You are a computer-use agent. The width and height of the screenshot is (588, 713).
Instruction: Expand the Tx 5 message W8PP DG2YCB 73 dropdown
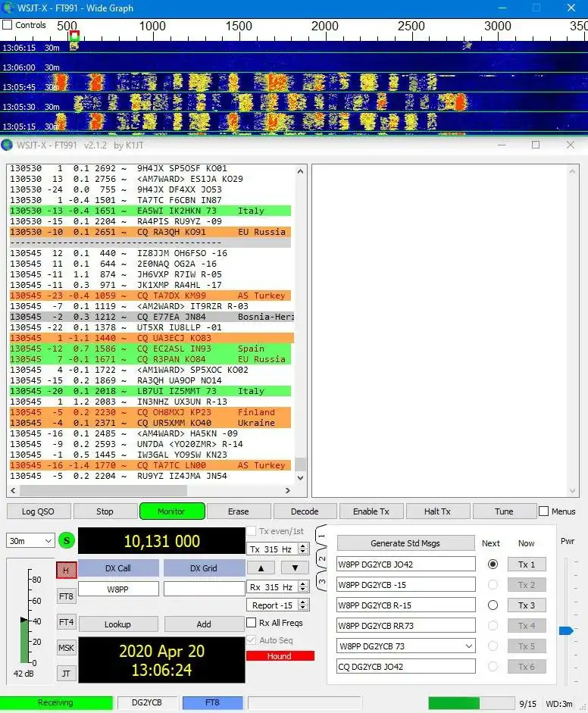pyautogui.click(x=468, y=646)
